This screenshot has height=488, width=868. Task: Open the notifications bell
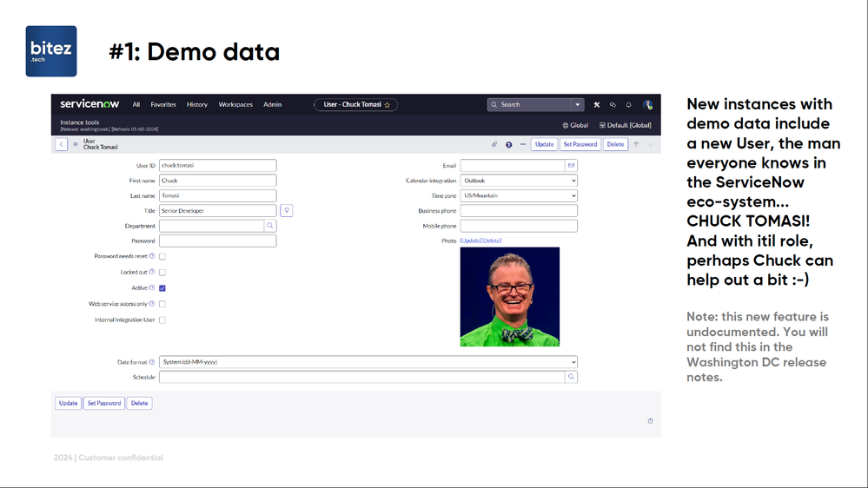629,104
